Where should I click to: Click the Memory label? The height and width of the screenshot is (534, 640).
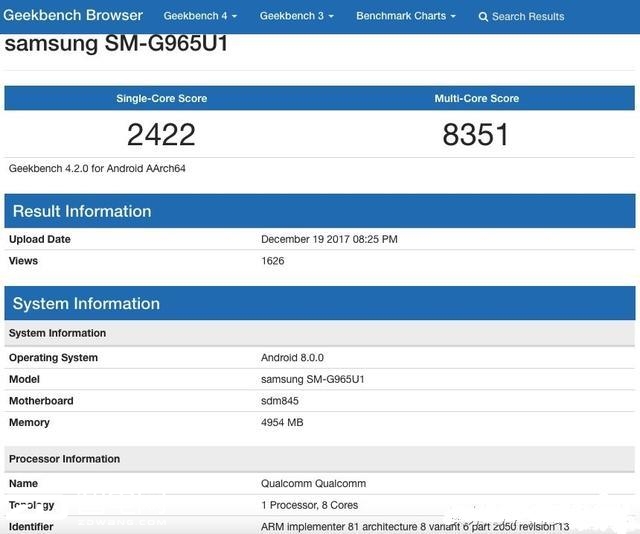click(29, 423)
